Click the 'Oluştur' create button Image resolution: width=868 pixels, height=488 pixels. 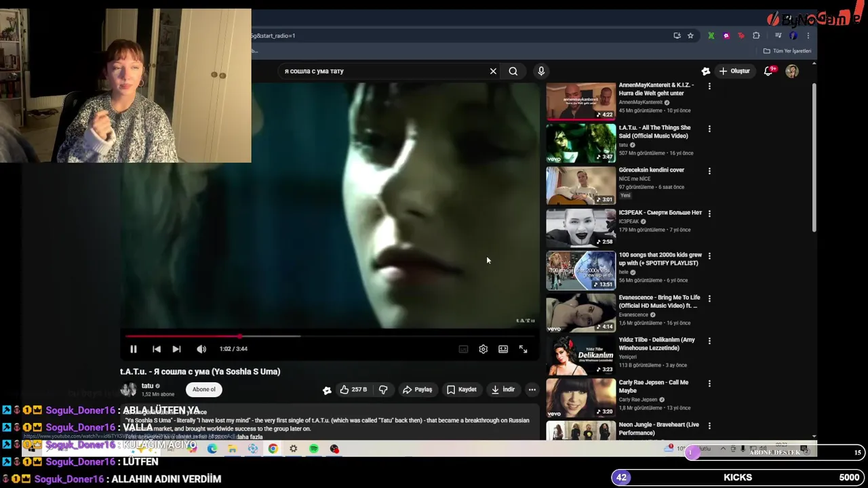tap(734, 71)
